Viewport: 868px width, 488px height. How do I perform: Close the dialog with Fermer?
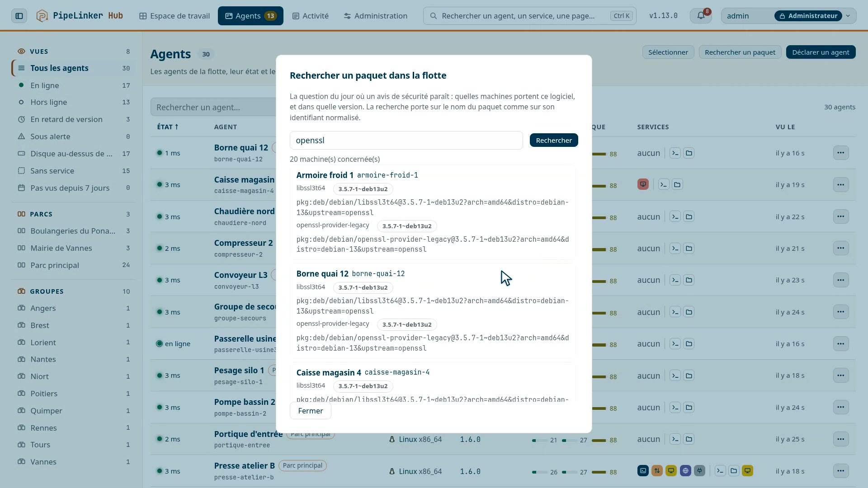pyautogui.click(x=311, y=411)
